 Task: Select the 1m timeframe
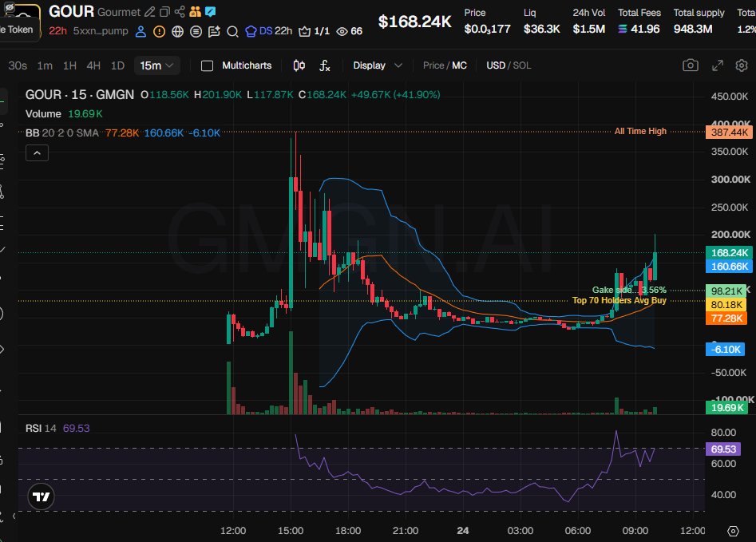coord(45,65)
